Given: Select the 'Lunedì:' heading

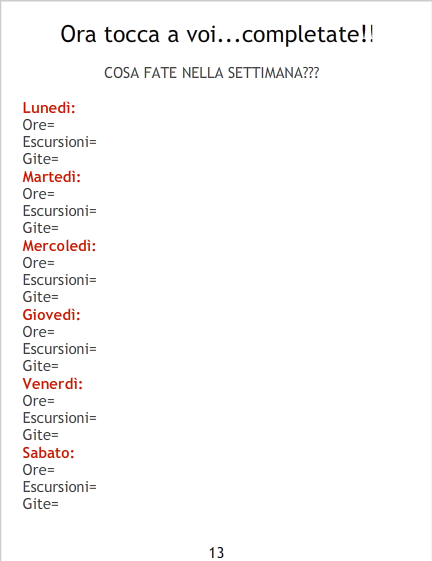Looking at the screenshot, I should (49, 108).
